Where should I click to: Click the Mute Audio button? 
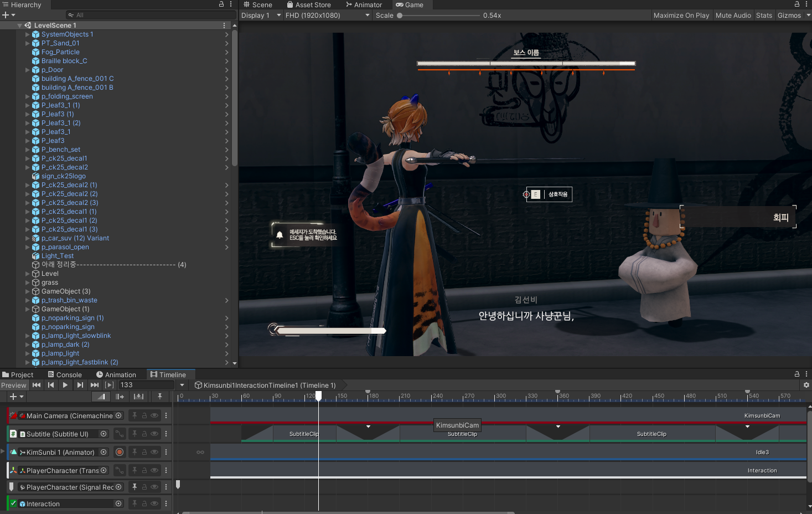733,16
